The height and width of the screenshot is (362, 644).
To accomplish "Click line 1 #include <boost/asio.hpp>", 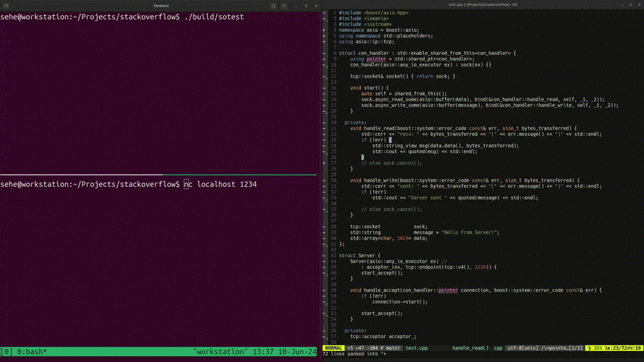I will 373,13.
